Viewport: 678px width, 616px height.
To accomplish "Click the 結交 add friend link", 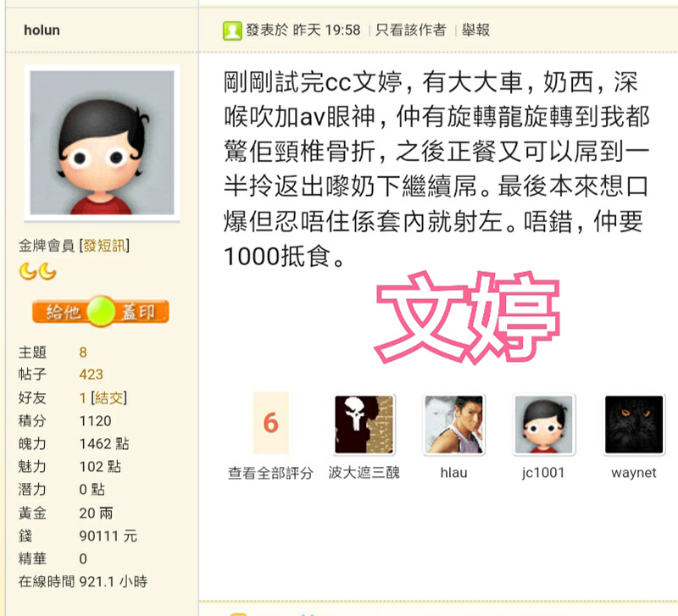I will (x=109, y=397).
